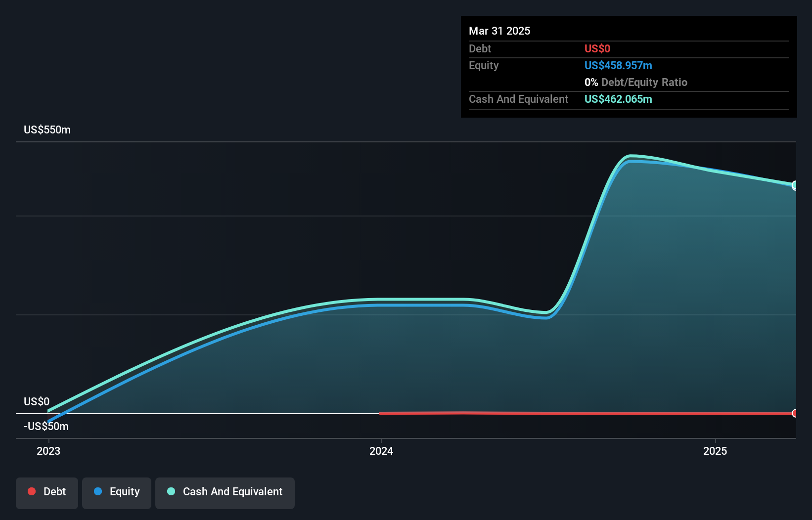Image resolution: width=812 pixels, height=520 pixels.
Task: Click the US$550m y-axis label
Action: tap(47, 130)
